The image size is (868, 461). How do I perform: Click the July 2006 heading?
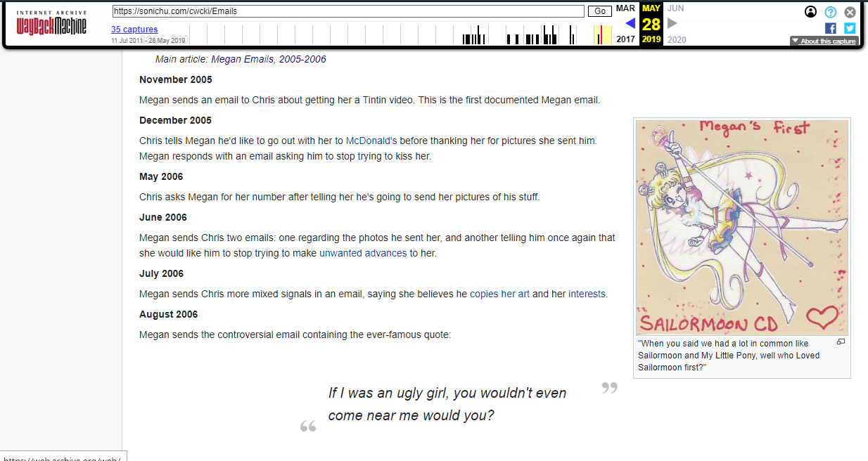pos(161,273)
